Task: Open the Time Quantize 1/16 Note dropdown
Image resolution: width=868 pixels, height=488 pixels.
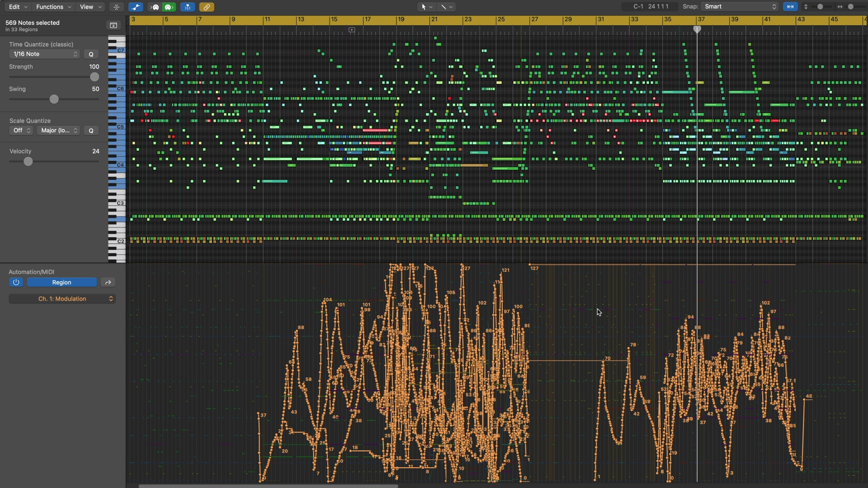Action: tap(44, 54)
